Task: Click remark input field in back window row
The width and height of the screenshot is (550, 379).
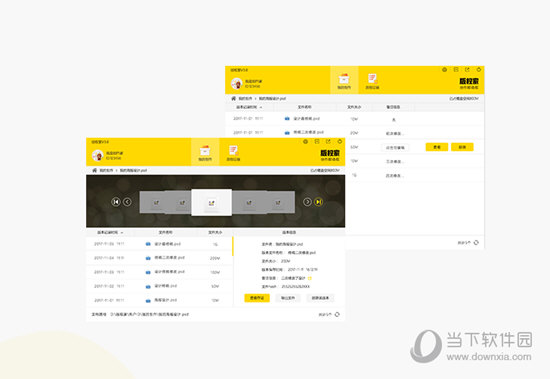Action: point(395,147)
